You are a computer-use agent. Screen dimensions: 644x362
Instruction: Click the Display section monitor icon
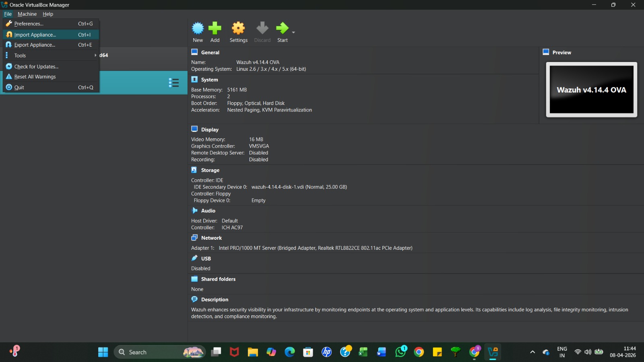tap(194, 129)
